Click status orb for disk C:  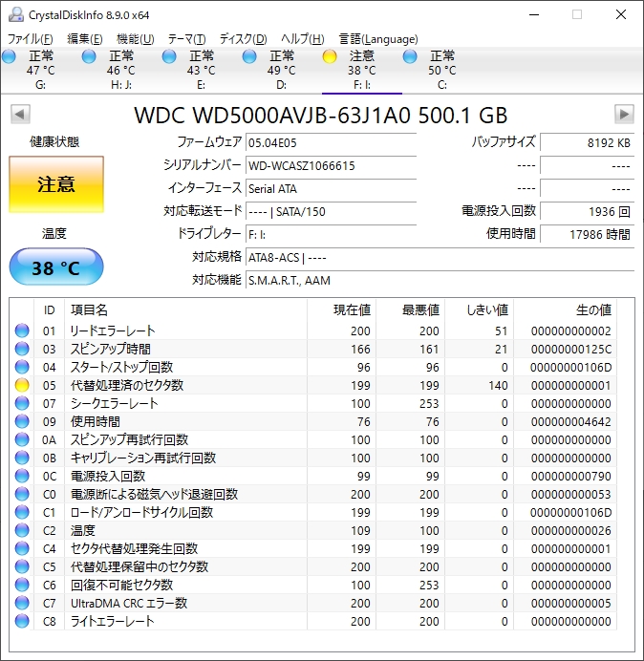[410, 56]
